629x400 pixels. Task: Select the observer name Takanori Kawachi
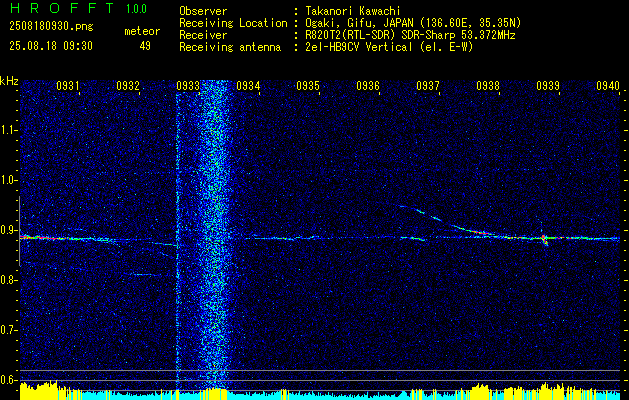352,12
